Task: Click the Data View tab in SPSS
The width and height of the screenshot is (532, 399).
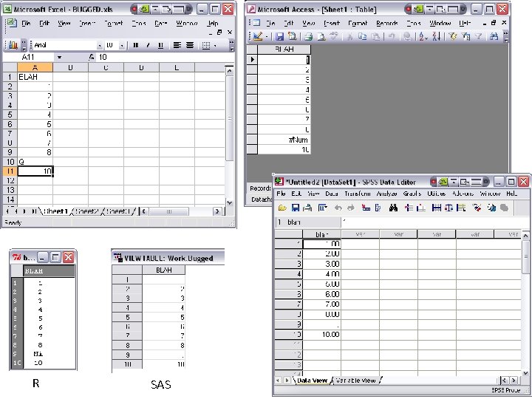Action: [312, 381]
